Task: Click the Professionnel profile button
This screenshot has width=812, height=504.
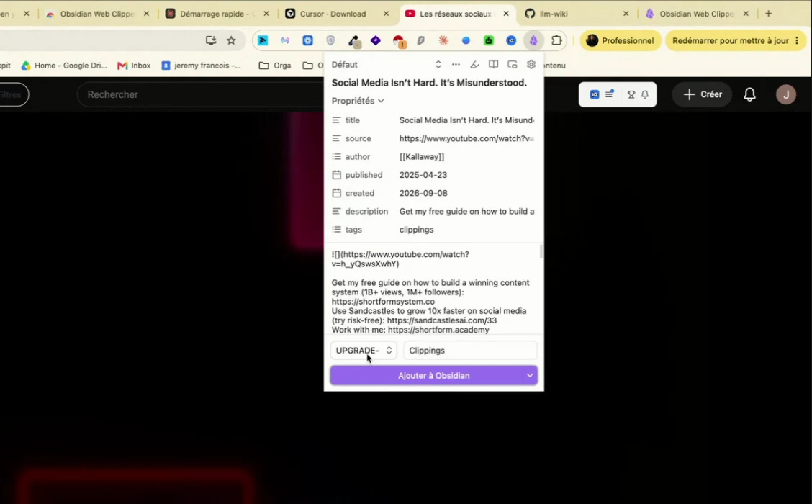Action: point(621,40)
